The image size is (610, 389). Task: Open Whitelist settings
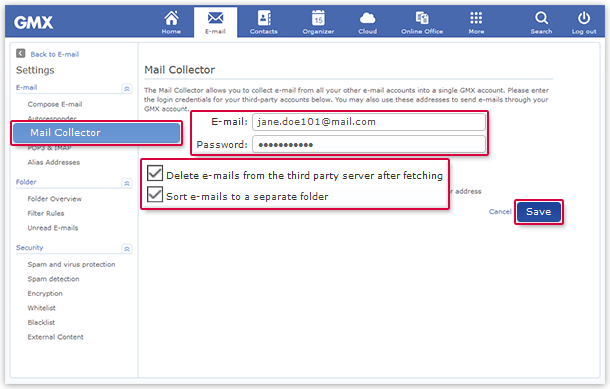[42, 308]
